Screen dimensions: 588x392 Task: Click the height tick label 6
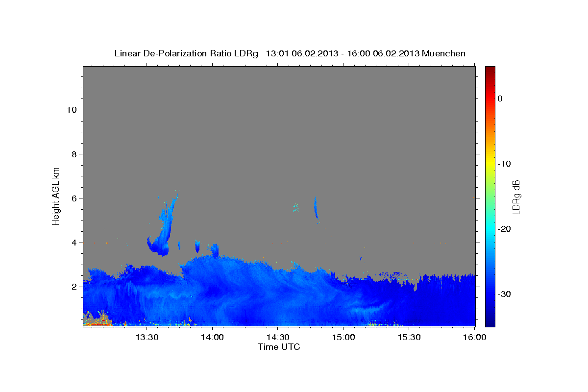tap(74, 198)
